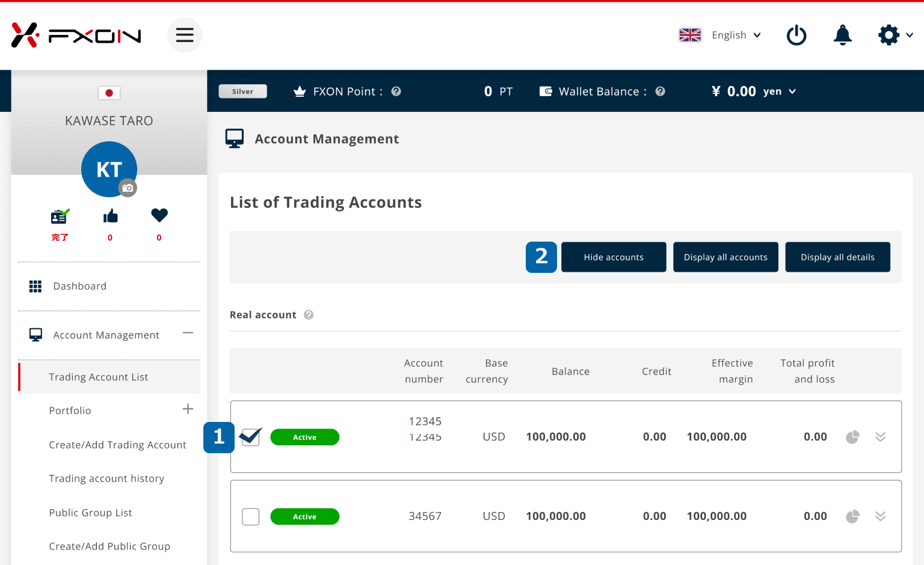Check the checkbox for account 34567
This screenshot has height=565, width=924.
point(251,516)
